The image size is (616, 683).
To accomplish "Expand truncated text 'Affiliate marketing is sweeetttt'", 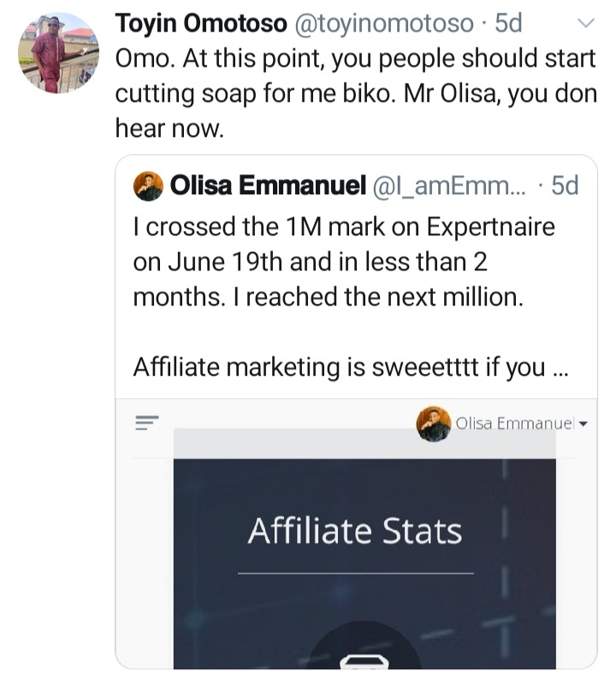I will pyautogui.click(x=351, y=367).
